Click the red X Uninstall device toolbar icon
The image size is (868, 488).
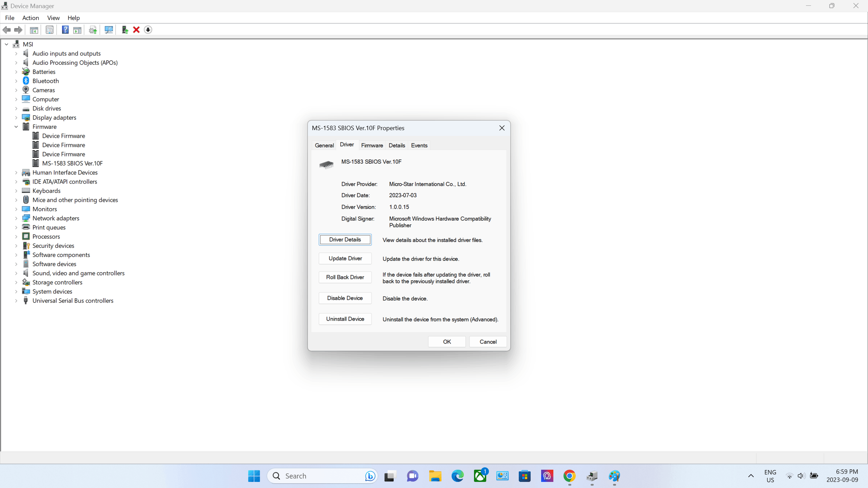point(136,30)
